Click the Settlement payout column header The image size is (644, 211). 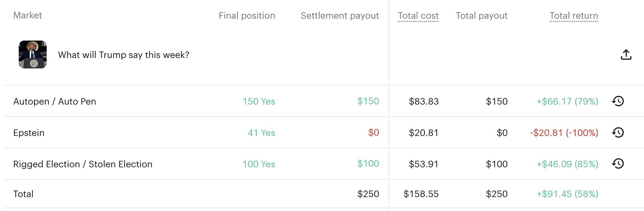[339, 16]
